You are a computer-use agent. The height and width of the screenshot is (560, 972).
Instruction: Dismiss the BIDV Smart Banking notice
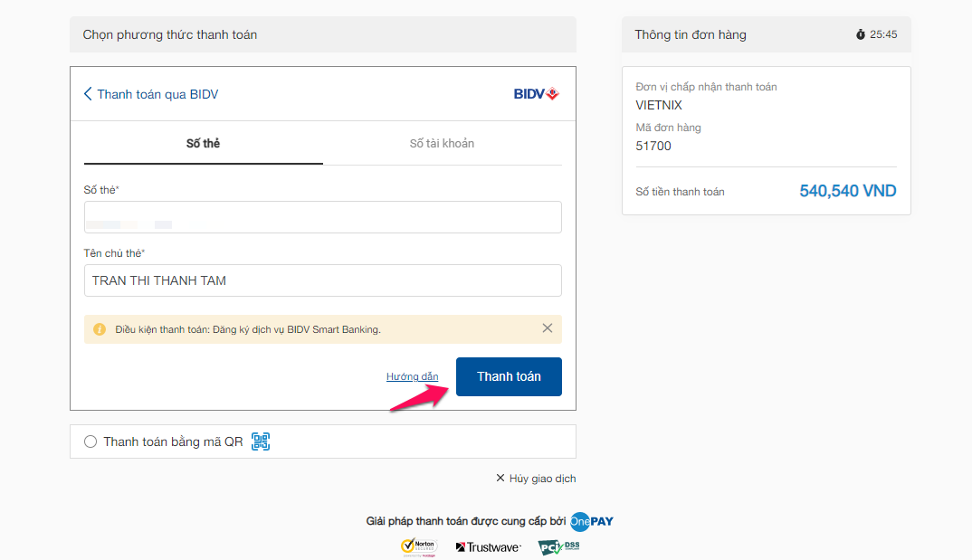tap(548, 328)
